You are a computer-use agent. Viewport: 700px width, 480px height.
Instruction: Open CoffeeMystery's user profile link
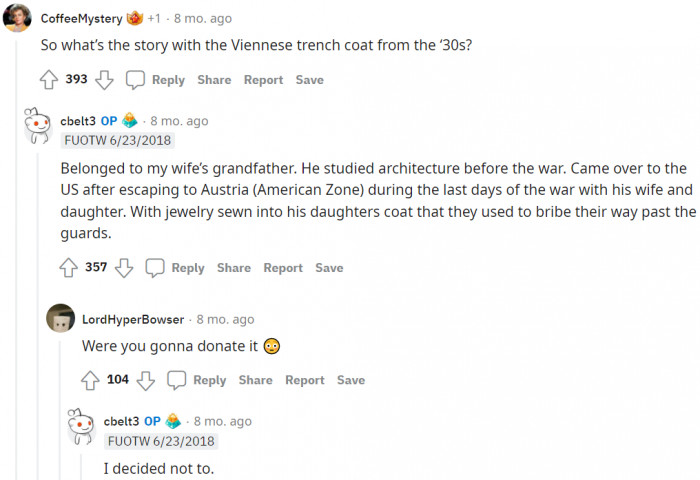click(80, 19)
